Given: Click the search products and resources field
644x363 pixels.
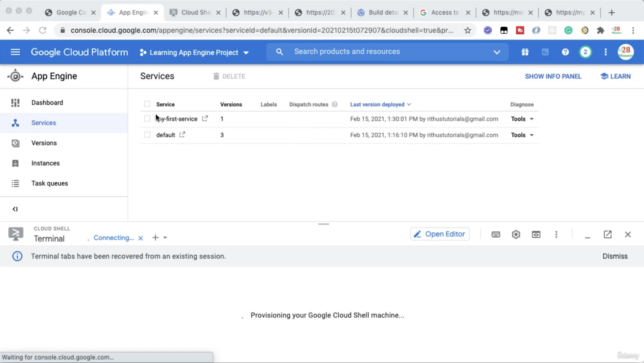Looking at the screenshot, I should coord(387,52).
